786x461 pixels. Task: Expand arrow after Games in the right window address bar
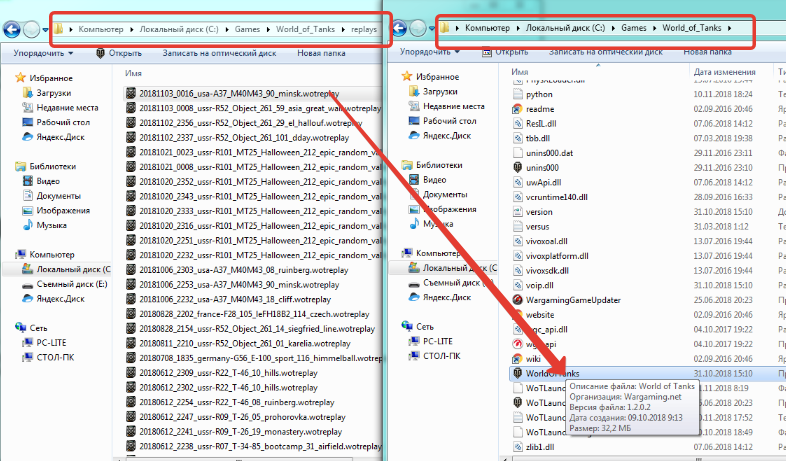click(655, 28)
